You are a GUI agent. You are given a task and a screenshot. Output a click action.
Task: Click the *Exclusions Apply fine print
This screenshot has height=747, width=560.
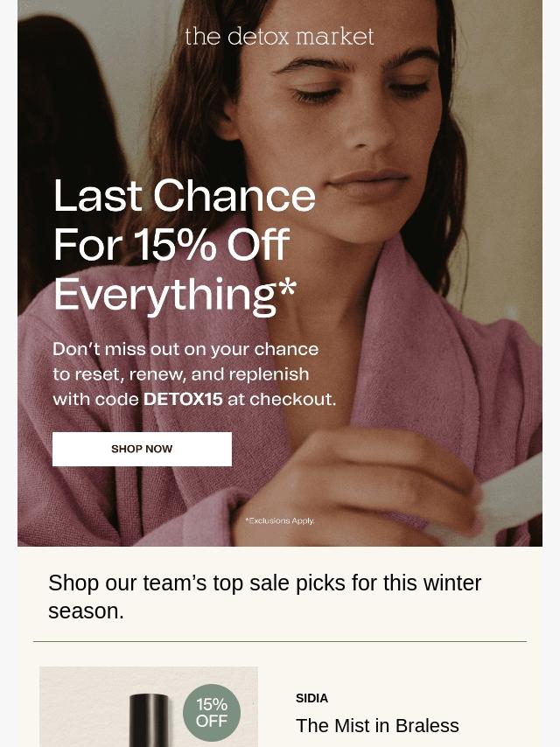click(280, 520)
